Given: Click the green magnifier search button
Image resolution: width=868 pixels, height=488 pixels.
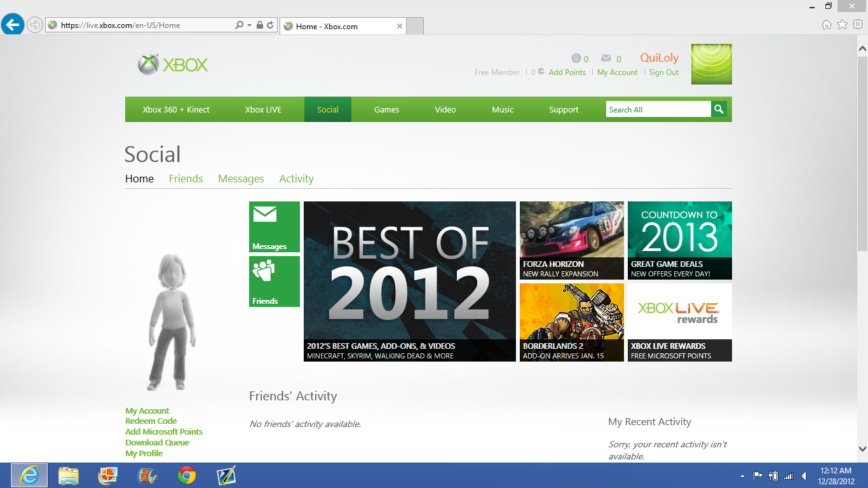Looking at the screenshot, I should [719, 109].
